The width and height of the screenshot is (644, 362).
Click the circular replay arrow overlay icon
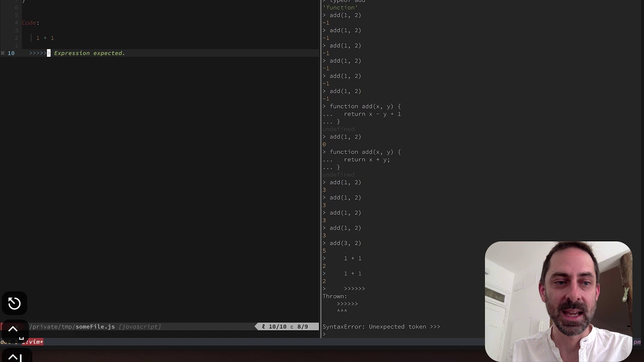pyautogui.click(x=14, y=303)
